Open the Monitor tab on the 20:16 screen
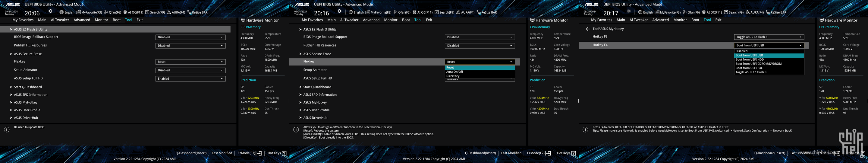The width and height of the screenshot is (868, 163). click(391, 20)
